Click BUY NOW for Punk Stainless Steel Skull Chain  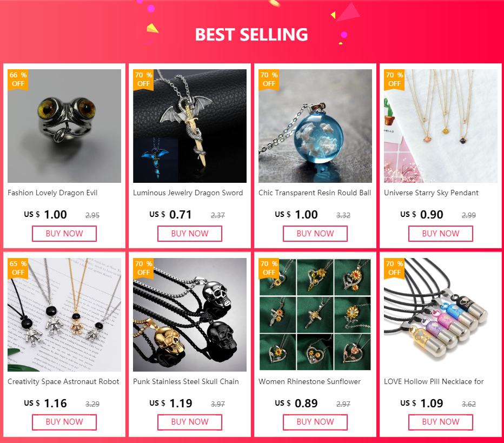click(x=190, y=422)
